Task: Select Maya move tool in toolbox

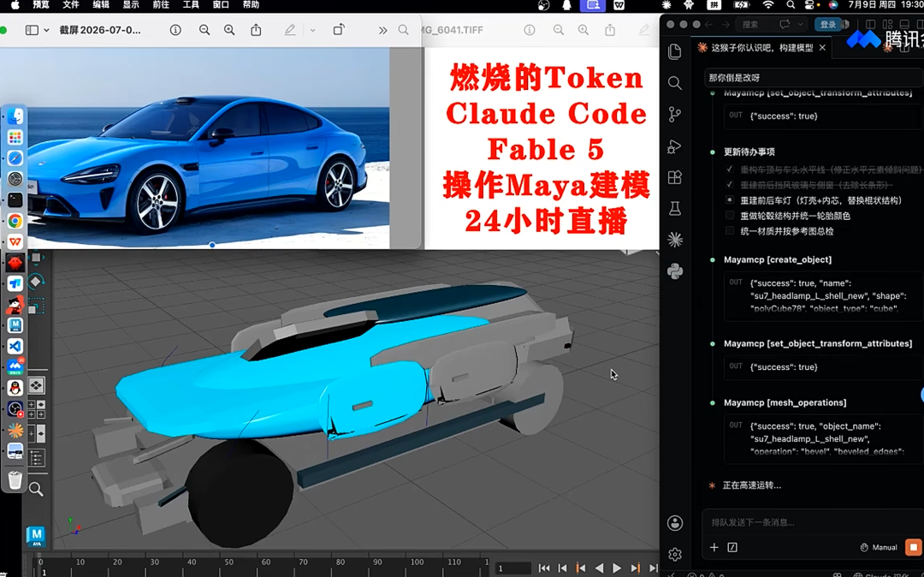Action: pyautogui.click(x=36, y=259)
